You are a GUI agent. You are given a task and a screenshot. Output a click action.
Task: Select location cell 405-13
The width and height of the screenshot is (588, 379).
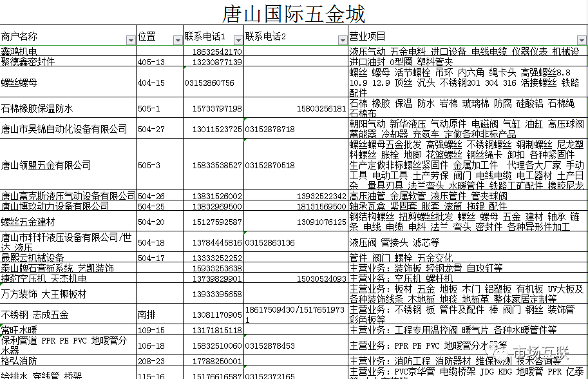(160, 61)
